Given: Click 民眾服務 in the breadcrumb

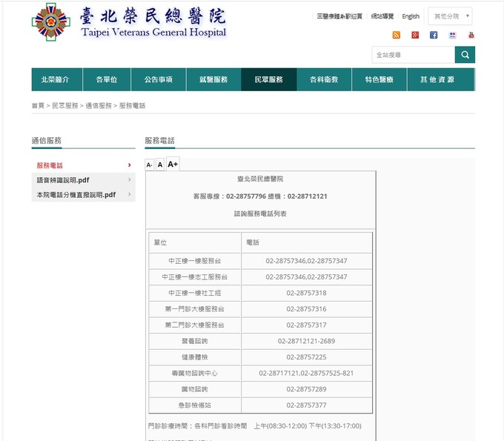Looking at the screenshot, I should click(65, 105).
